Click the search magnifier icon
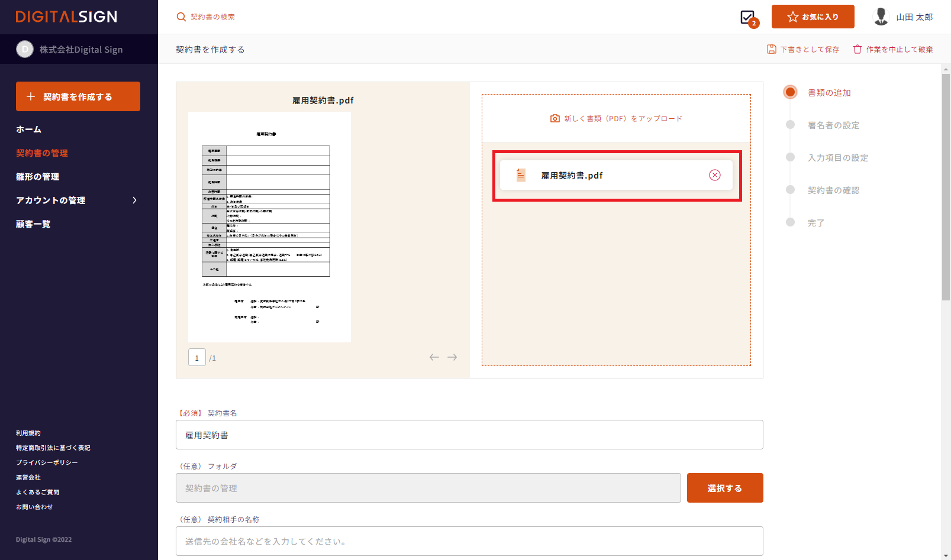 click(x=181, y=17)
